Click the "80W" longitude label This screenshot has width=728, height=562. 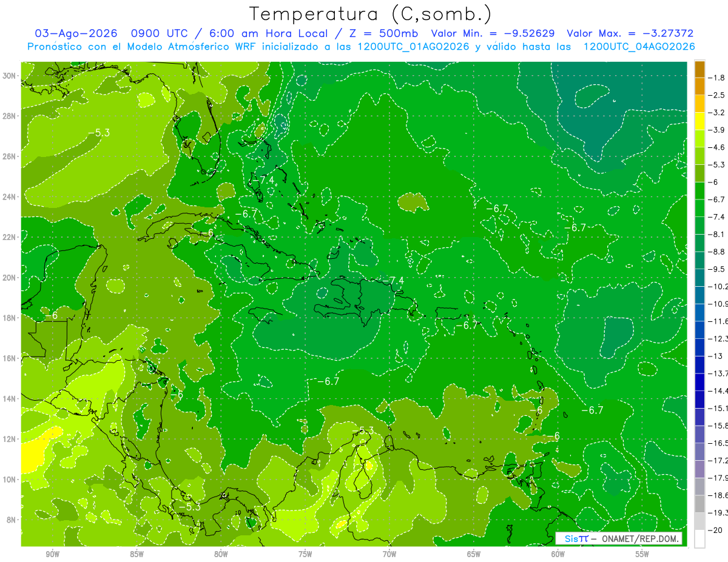[x=221, y=555]
